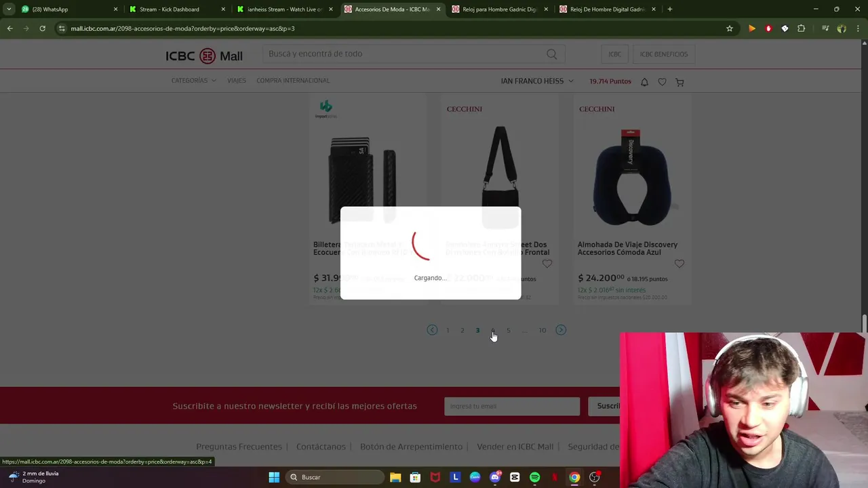The image size is (868, 488).
Task: Open Botón de Arrepentimiento footer link
Action: pos(411,447)
